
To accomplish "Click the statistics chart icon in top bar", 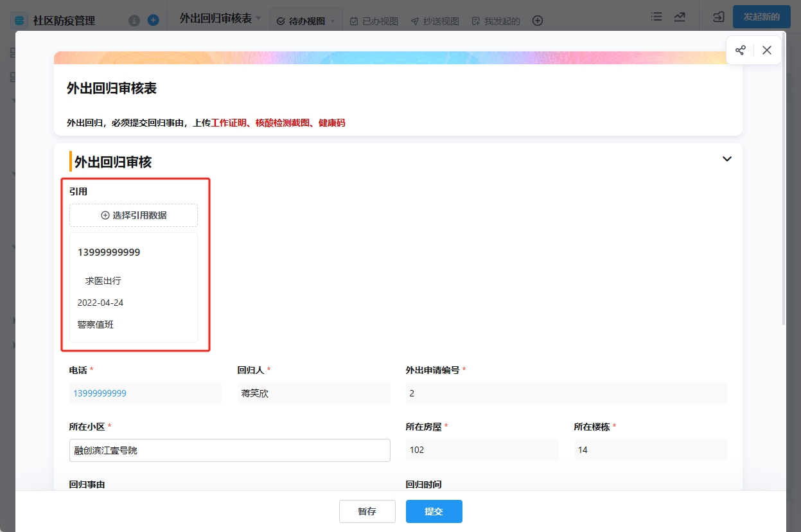I will [x=679, y=17].
